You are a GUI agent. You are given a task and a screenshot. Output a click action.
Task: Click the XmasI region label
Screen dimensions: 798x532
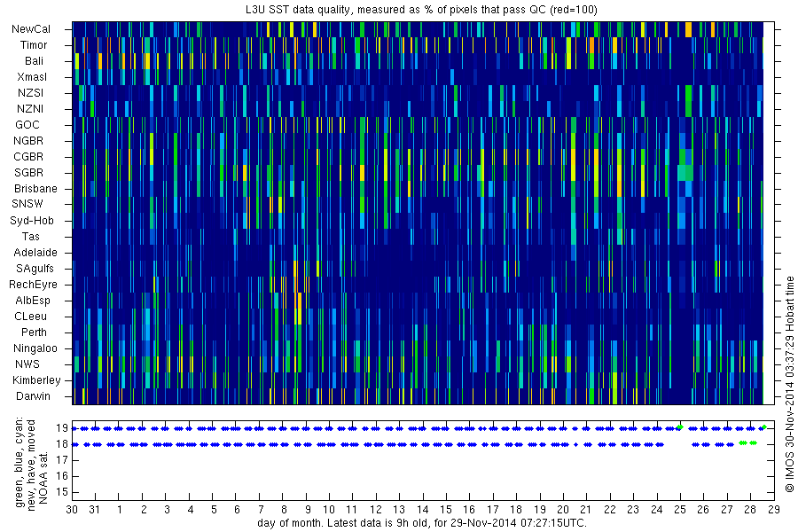point(32,77)
